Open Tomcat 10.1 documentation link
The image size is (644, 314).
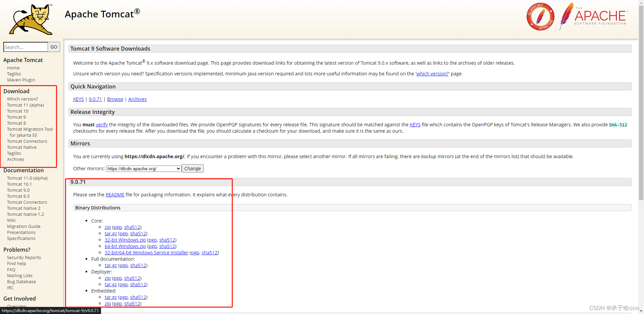pos(19,184)
